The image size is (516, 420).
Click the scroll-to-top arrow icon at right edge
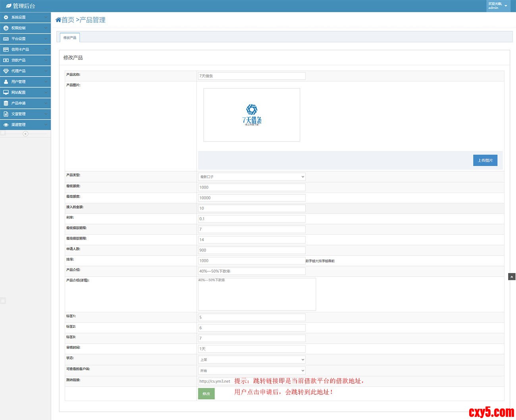512,277
